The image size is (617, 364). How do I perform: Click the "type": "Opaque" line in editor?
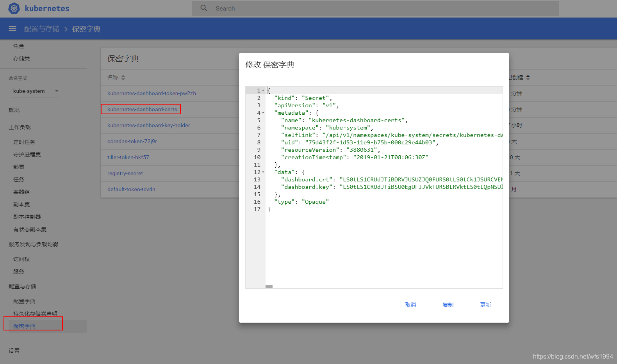pyautogui.click(x=301, y=202)
